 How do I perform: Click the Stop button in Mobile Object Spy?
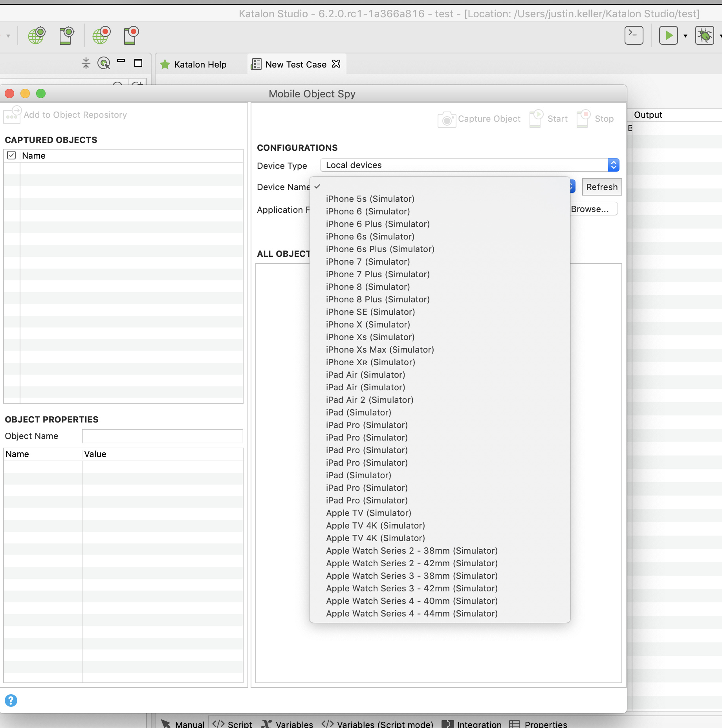[x=595, y=119]
